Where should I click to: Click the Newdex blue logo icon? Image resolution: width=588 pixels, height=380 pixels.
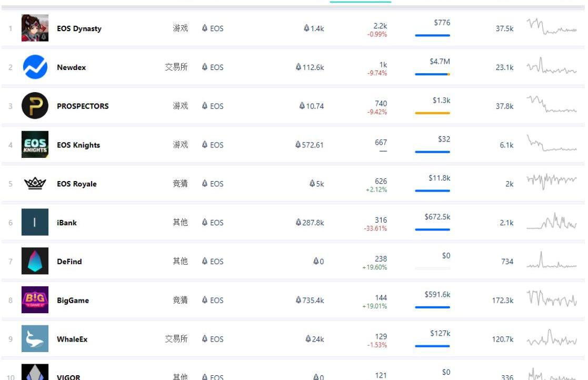tap(35, 67)
